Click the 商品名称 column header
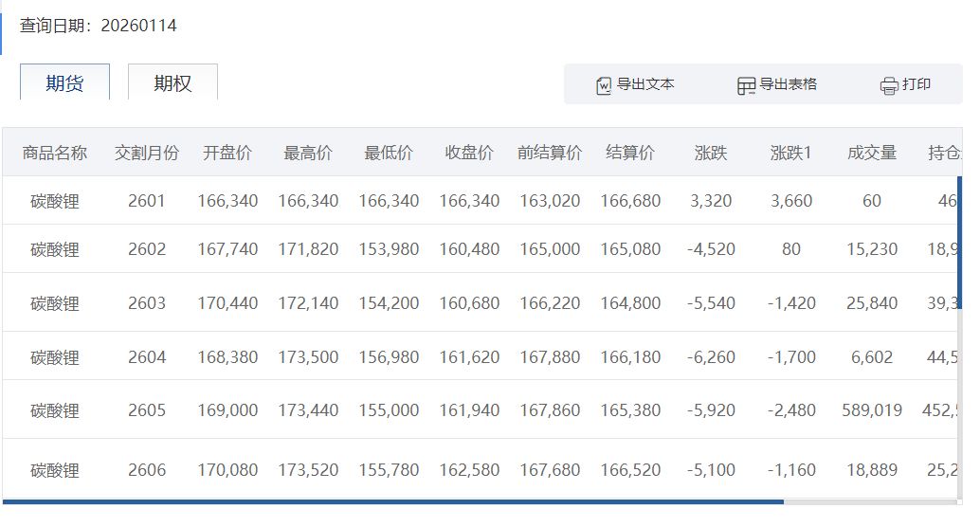 (x=55, y=153)
